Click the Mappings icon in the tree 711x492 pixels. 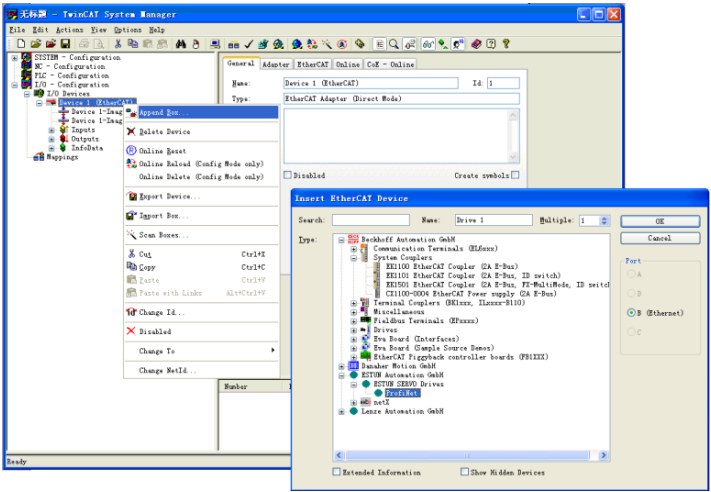point(39,157)
